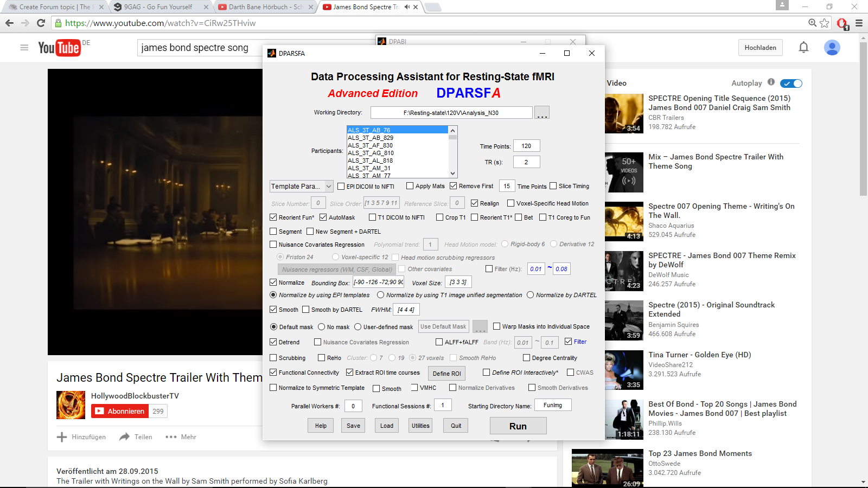This screenshot has height=488, width=868.
Task: Open the YouTube account avatar
Action: pyautogui.click(x=832, y=48)
